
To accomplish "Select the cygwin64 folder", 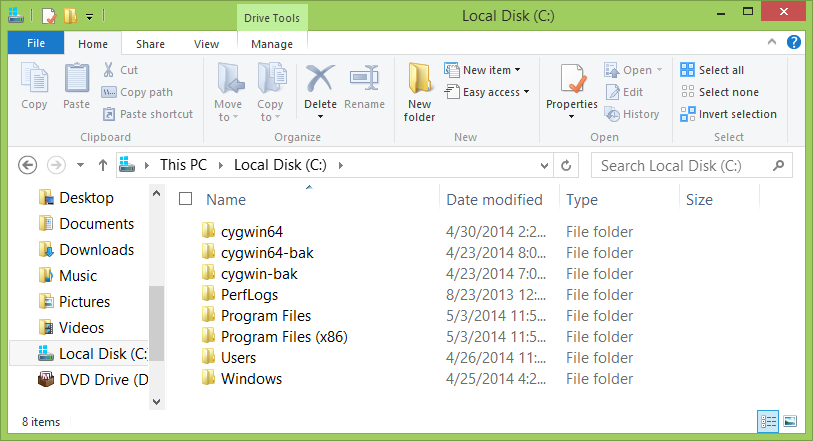I will [243, 232].
